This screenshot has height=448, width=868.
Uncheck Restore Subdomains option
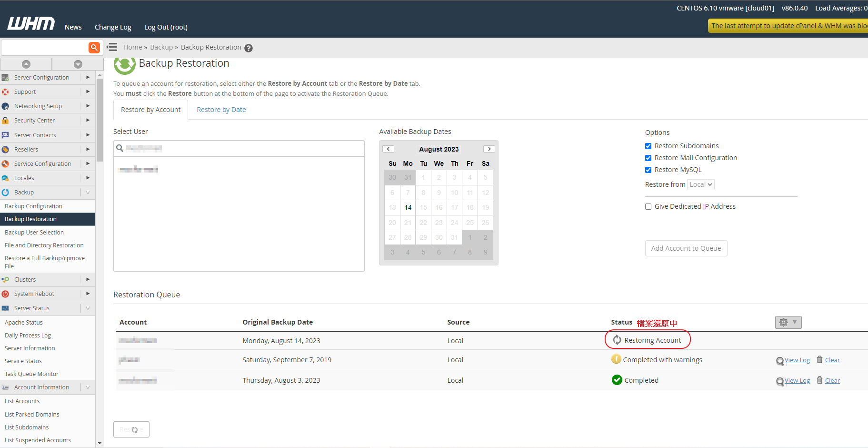(648, 146)
